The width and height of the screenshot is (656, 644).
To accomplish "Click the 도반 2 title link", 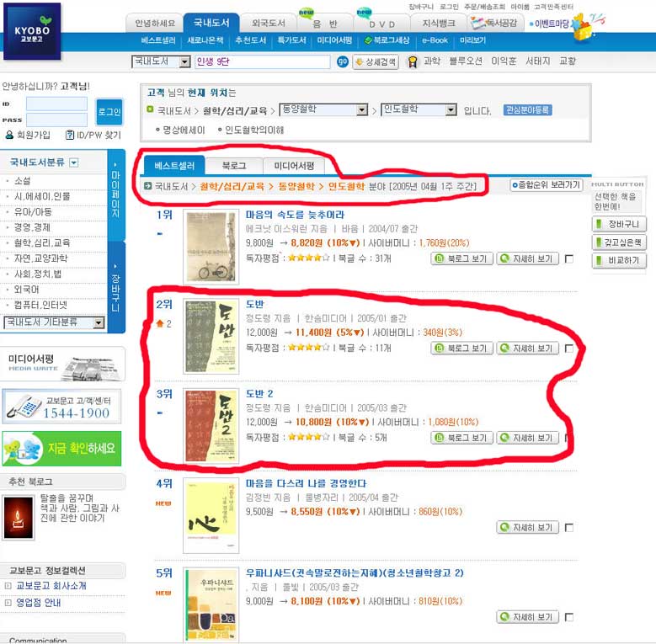I will pyautogui.click(x=259, y=394).
